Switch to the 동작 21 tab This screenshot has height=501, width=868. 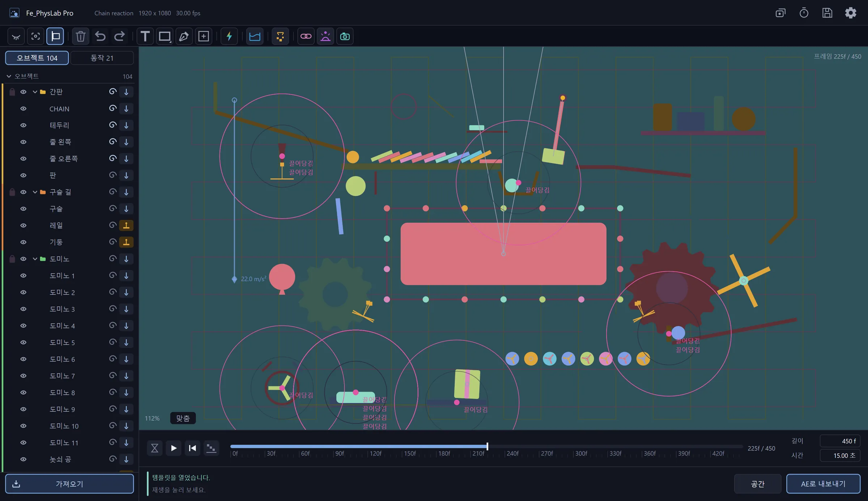(x=102, y=58)
